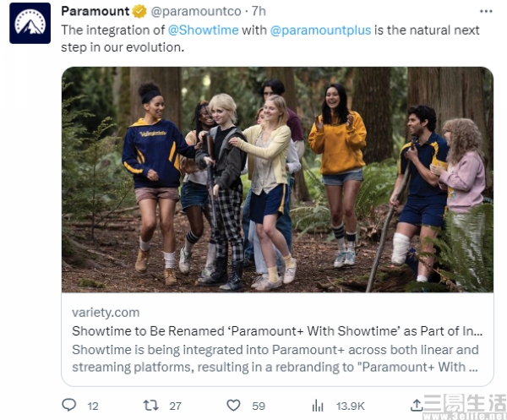Open the forest cast photo thumbnail
Image resolution: width=507 pixels, height=420 pixels.
pyautogui.click(x=277, y=179)
